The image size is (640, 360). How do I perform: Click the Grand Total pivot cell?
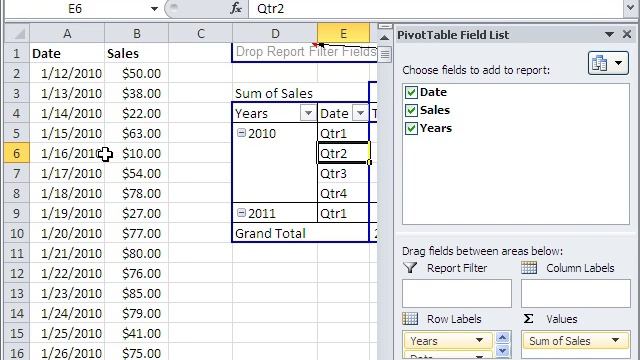tap(275, 233)
